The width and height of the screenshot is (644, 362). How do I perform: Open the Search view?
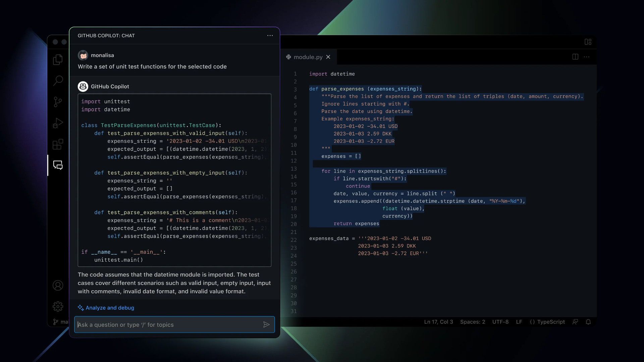pyautogui.click(x=57, y=80)
